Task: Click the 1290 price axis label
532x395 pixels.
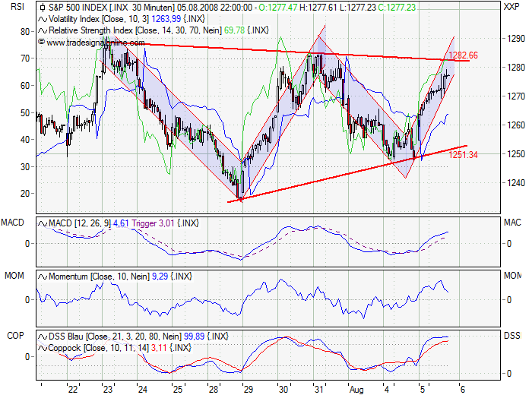Action: tap(516, 39)
